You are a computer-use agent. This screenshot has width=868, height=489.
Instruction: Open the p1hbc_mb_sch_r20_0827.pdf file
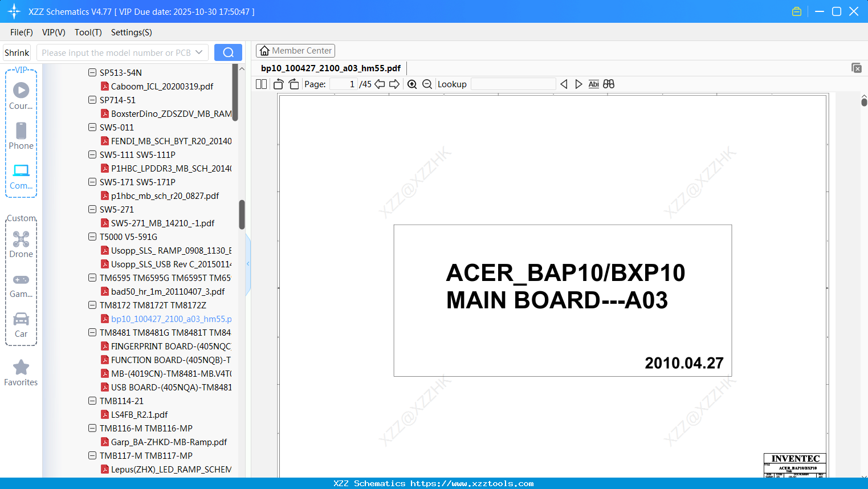[x=165, y=195]
